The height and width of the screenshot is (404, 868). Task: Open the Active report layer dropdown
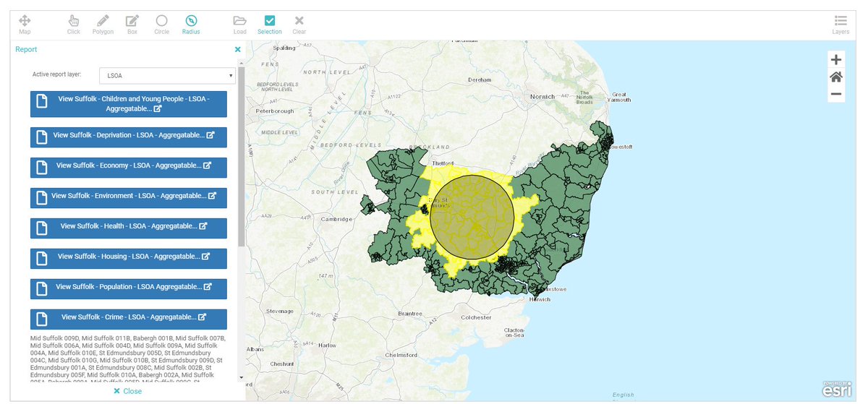click(x=167, y=75)
